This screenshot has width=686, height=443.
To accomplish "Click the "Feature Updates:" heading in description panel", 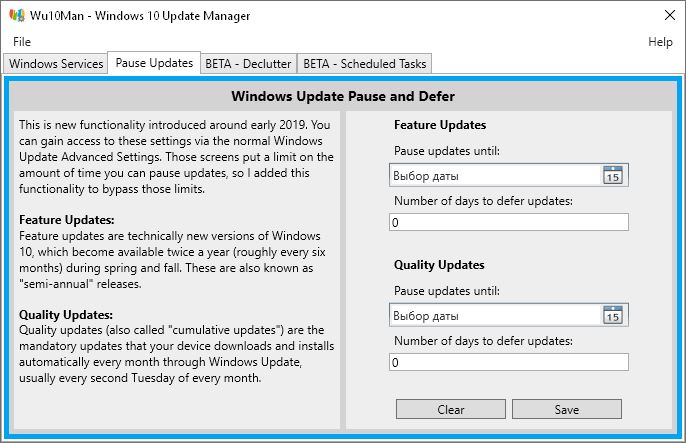I will (x=67, y=219).
